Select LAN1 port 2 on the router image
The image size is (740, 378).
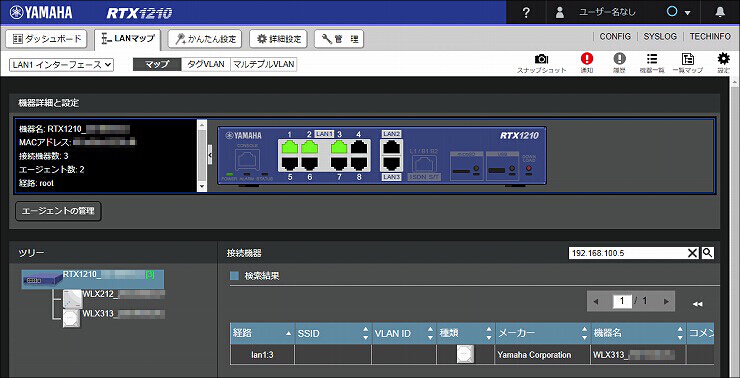310,147
